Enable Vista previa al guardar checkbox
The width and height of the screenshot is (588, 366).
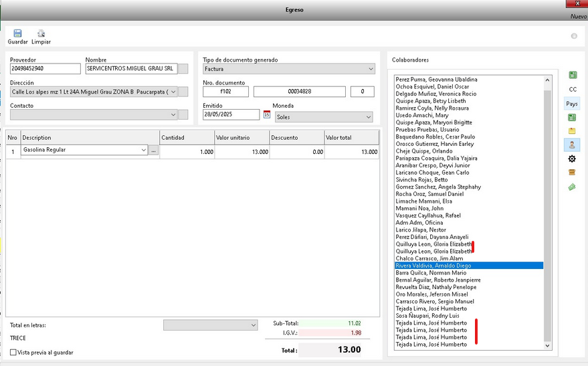coord(13,352)
